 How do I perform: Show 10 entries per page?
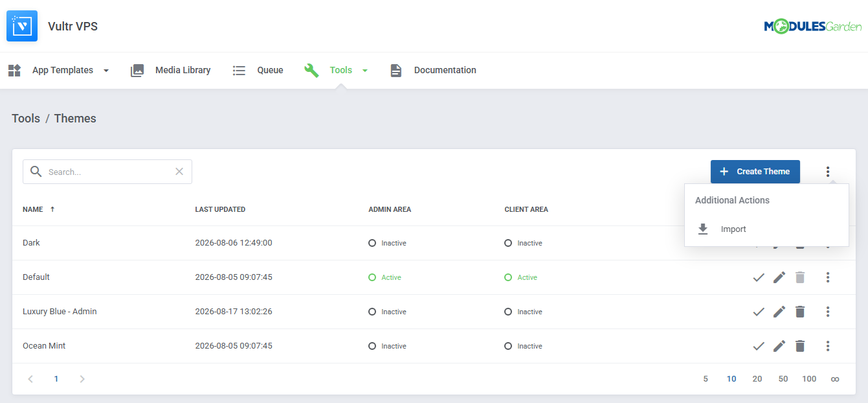click(x=731, y=379)
